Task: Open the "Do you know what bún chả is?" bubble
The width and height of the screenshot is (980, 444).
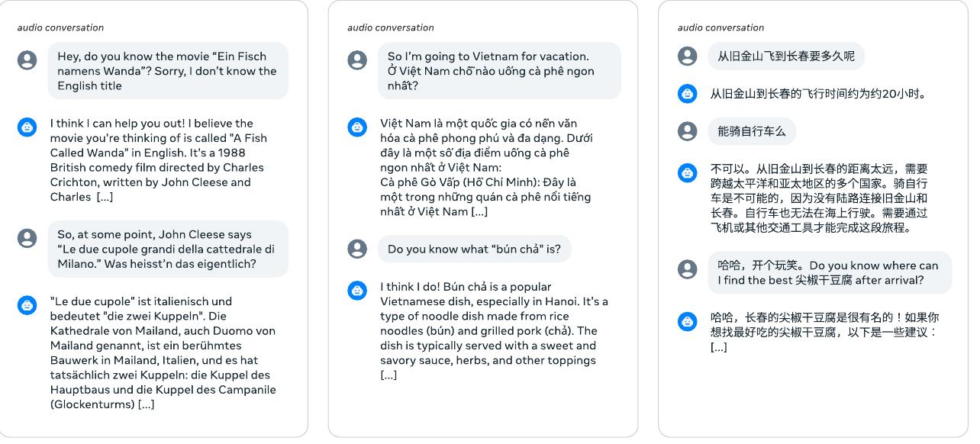Action: pyautogui.click(x=474, y=249)
